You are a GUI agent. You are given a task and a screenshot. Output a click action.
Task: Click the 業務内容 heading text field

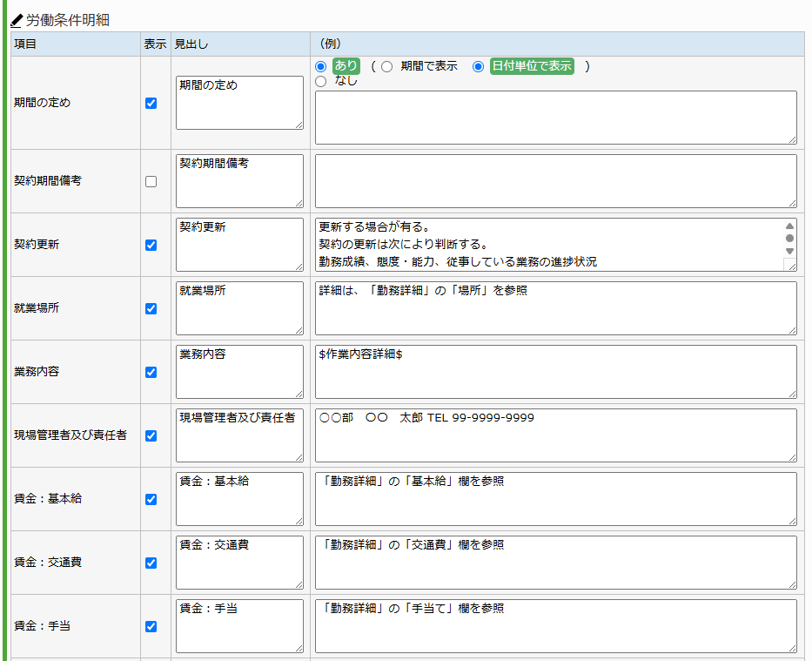[x=239, y=372]
